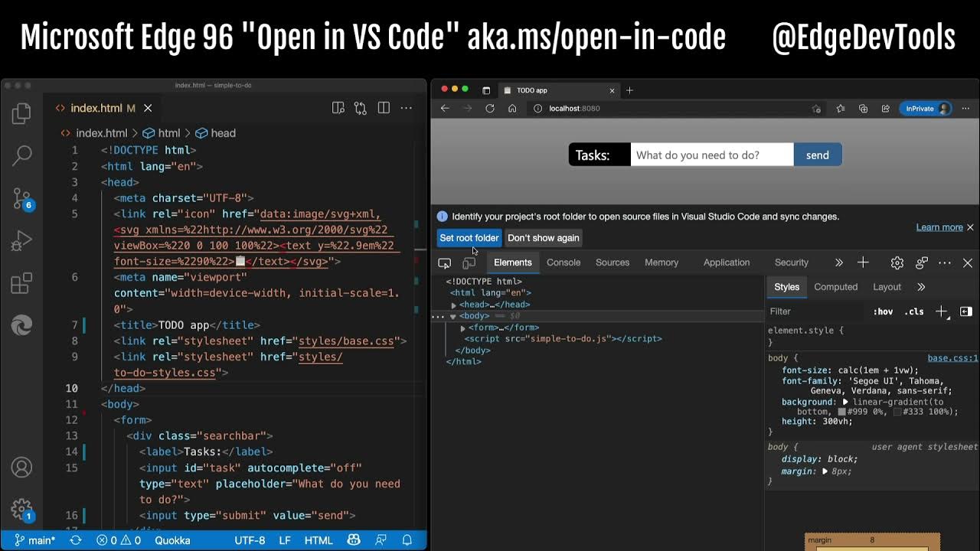The height and width of the screenshot is (551, 980).
Task: Open Customize and control DevTools ellipsis
Action: click(x=945, y=262)
